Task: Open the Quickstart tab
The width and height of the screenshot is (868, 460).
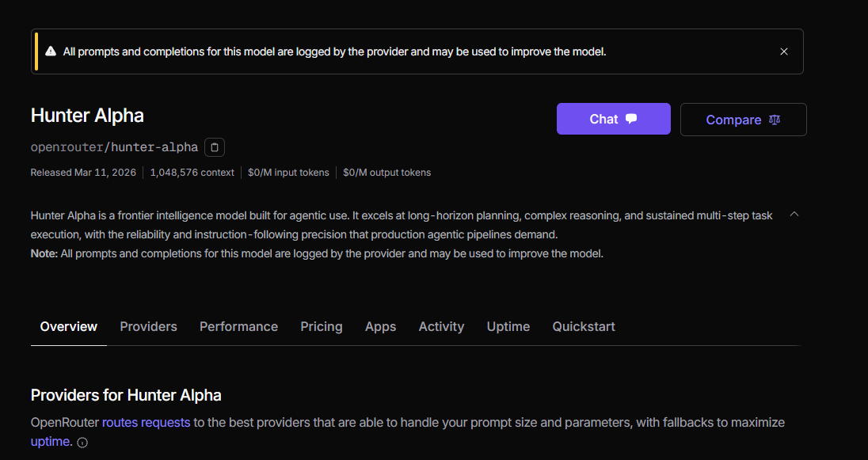Action: coord(584,326)
